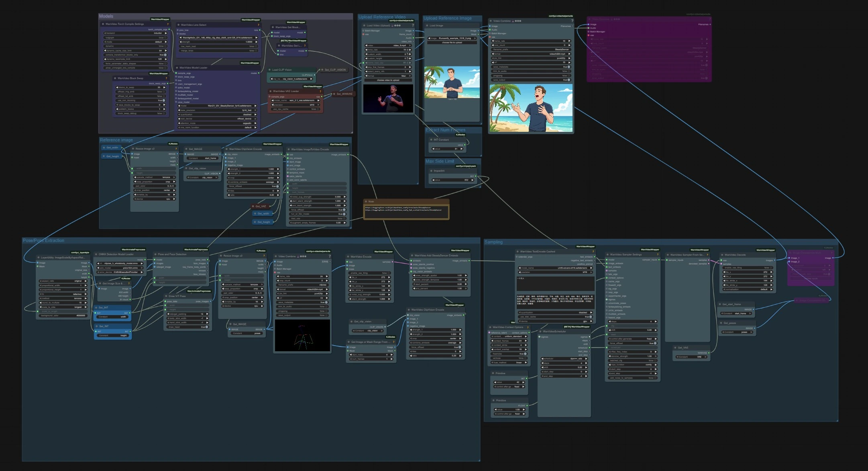Collapse the WanVideoScheduler node dot

pyautogui.click(x=540, y=332)
